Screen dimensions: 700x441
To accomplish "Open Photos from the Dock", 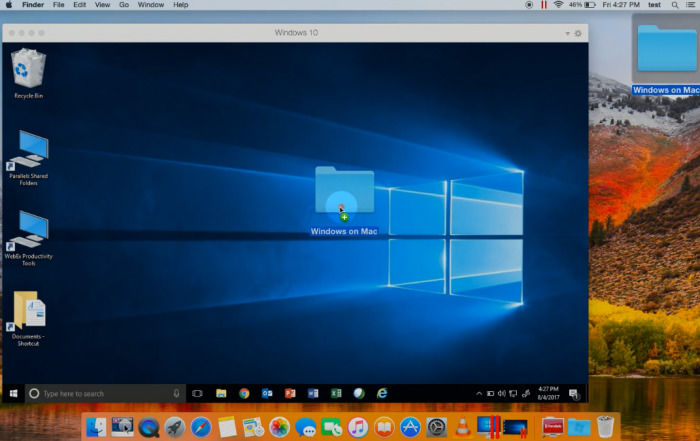I will (279, 428).
